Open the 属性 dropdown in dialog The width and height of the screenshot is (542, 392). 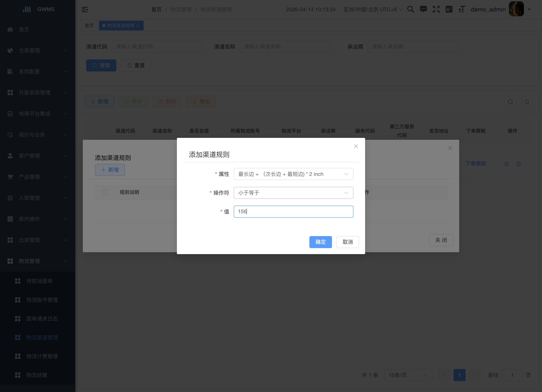(293, 174)
